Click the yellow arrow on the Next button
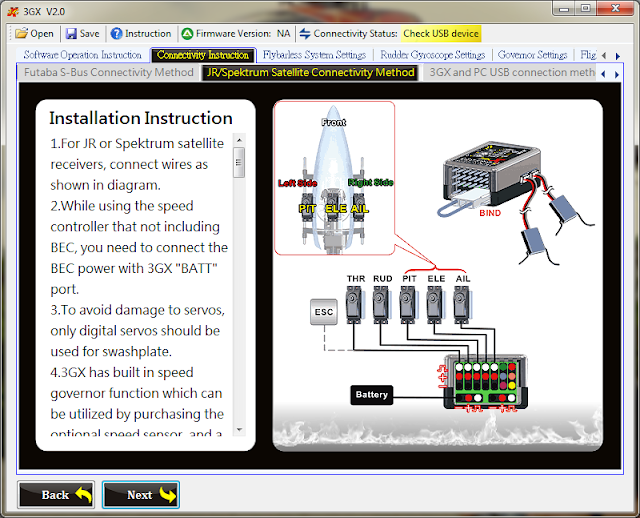640x518 pixels. (168, 495)
